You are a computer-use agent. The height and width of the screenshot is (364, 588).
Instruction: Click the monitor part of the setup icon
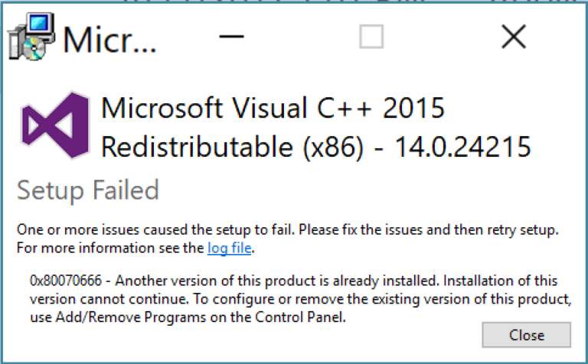40,25
